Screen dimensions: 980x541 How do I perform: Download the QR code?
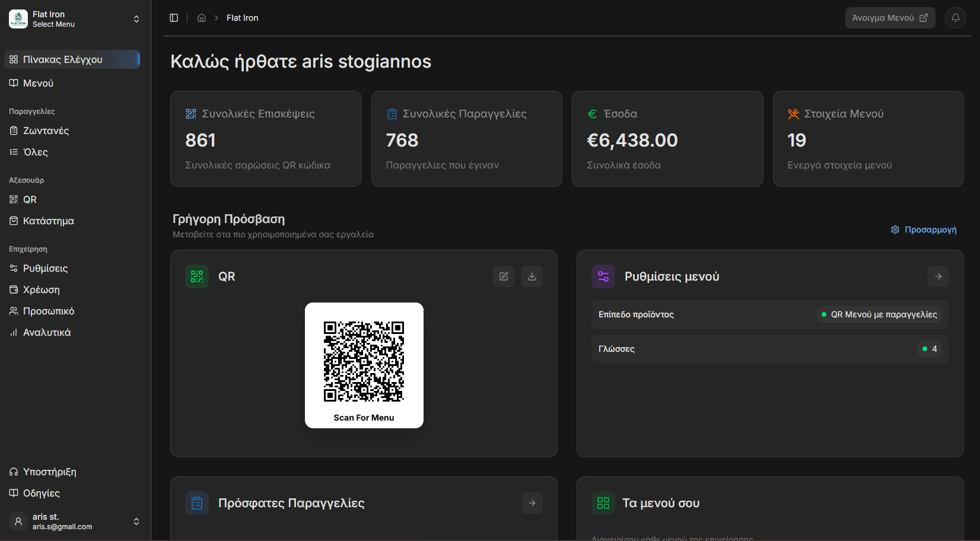click(x=532, y=276)
